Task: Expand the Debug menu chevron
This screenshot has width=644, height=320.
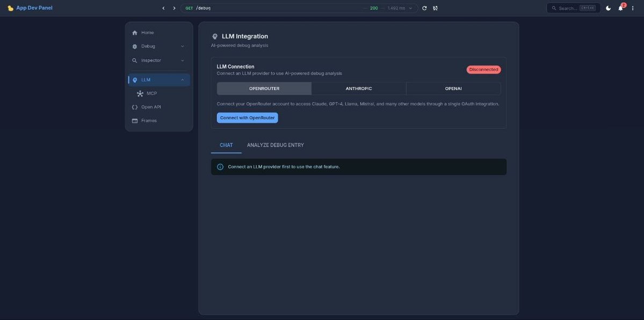Action: [183, 46]
